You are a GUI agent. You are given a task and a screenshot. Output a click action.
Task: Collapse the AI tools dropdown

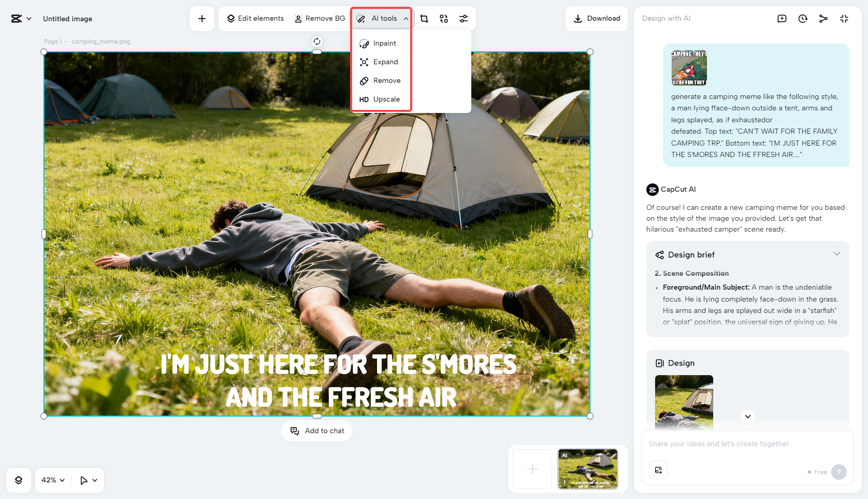point(407,19)
